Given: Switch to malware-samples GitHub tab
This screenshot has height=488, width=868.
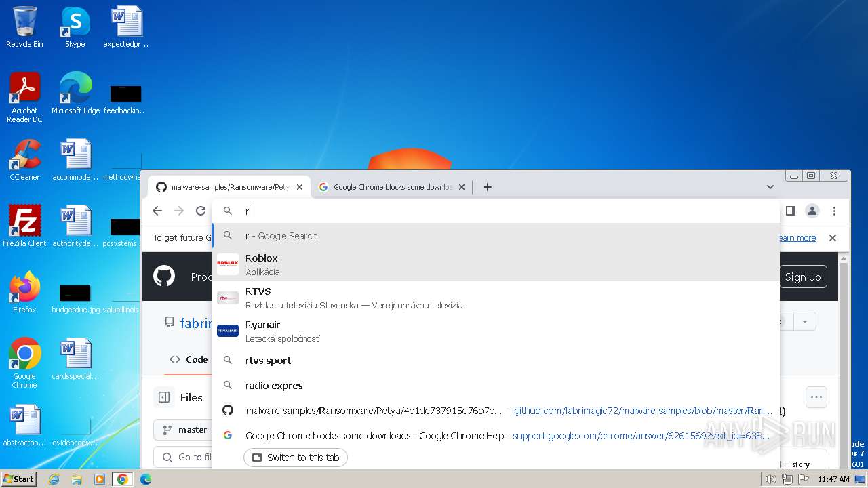Looking at the screenshot, I should 229,187.
